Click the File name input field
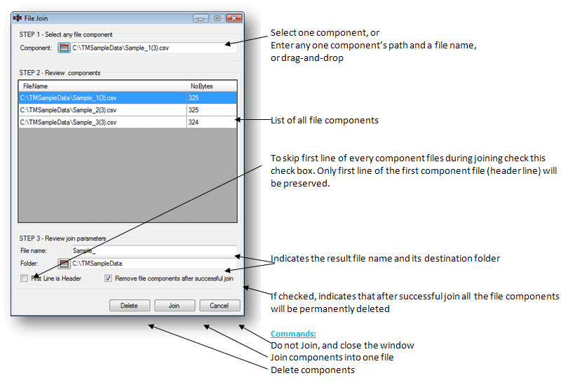Viewport: 561px width, 392px height. coord(154,250)
